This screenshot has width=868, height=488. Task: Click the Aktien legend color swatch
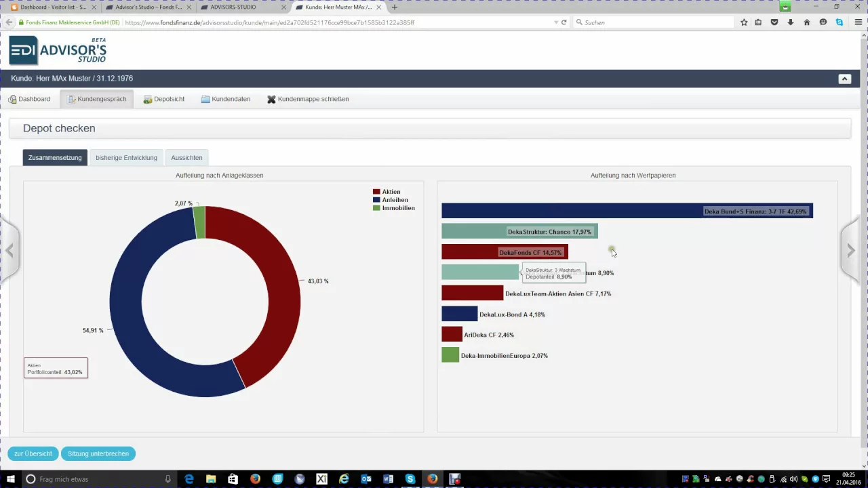click(376, 192)
